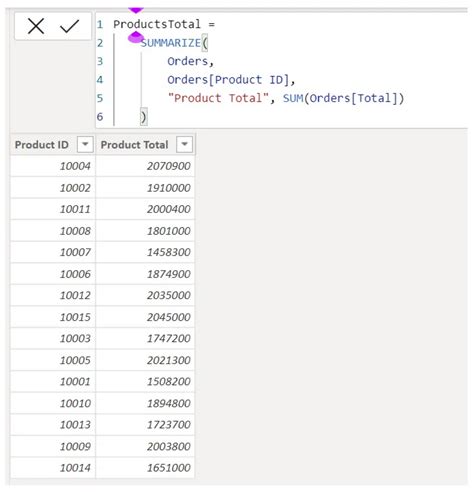Commit the formula with the checkmark icon
This screenshot has width=474, height=492.
70,26
